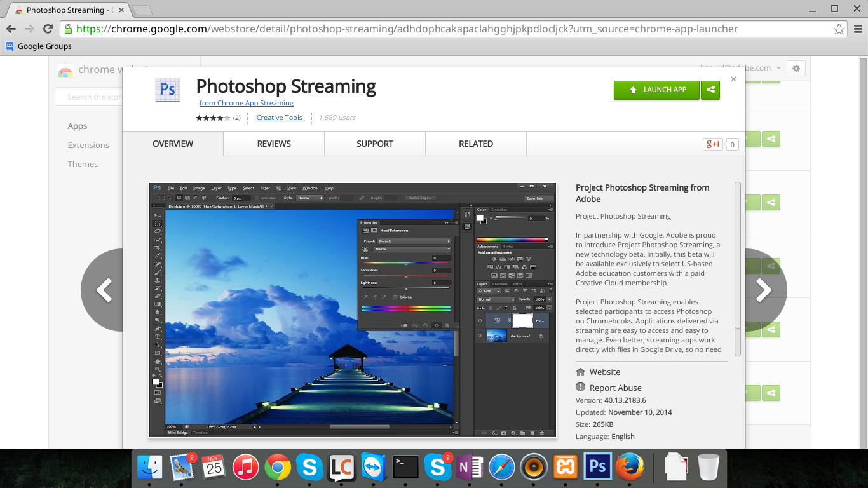The image size is (868, 488).
Task: Click the warning icon beside Report Abuse
Action: (x=580, y=387)
